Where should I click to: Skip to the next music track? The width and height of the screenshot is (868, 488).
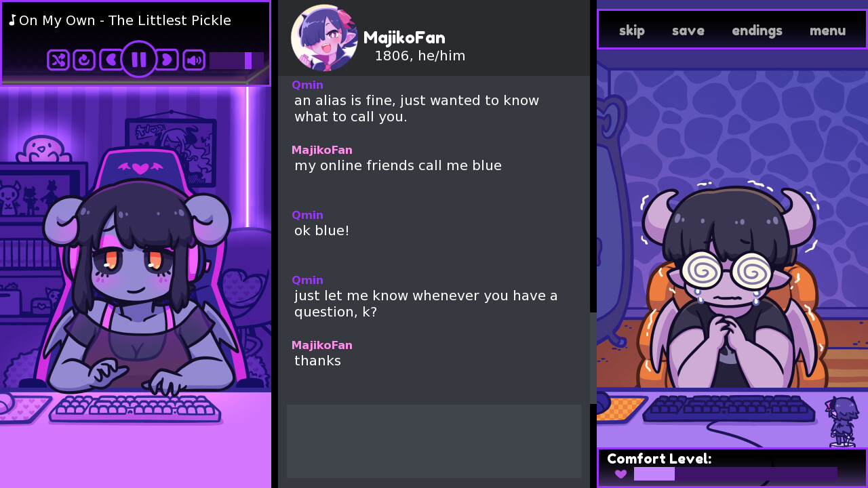167,60
